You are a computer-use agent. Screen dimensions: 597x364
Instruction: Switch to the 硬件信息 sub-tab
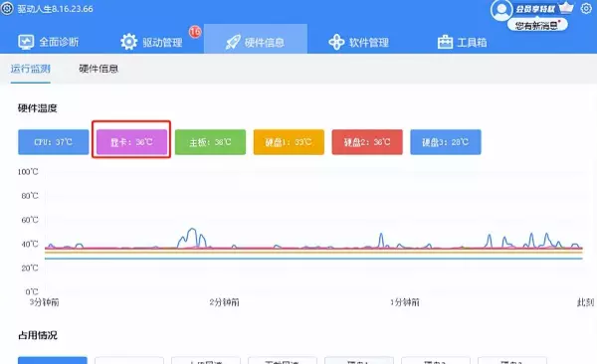[x=99, y=69]
